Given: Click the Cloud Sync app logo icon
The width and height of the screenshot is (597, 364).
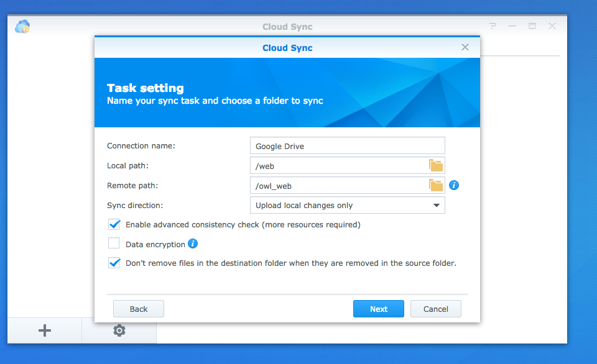Looking at the screenshot, I should (x=23, y=26).
